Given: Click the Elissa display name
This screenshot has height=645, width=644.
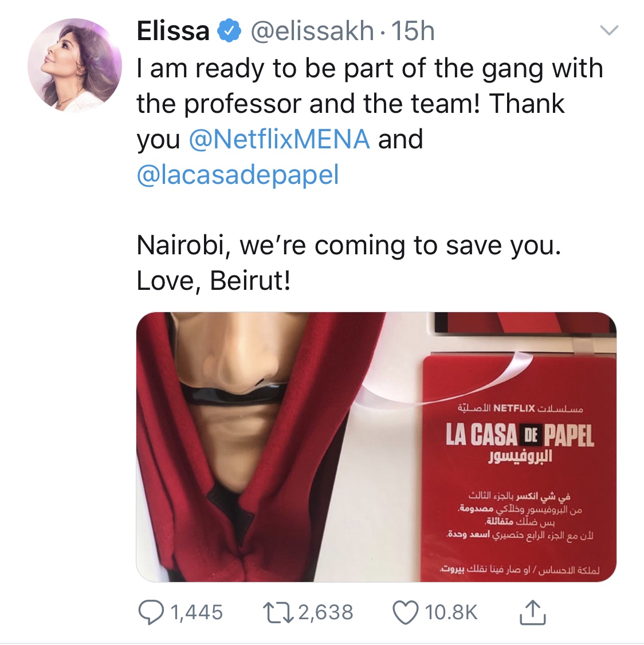Looking at the screenshot, I should click(x=173, y=31).
